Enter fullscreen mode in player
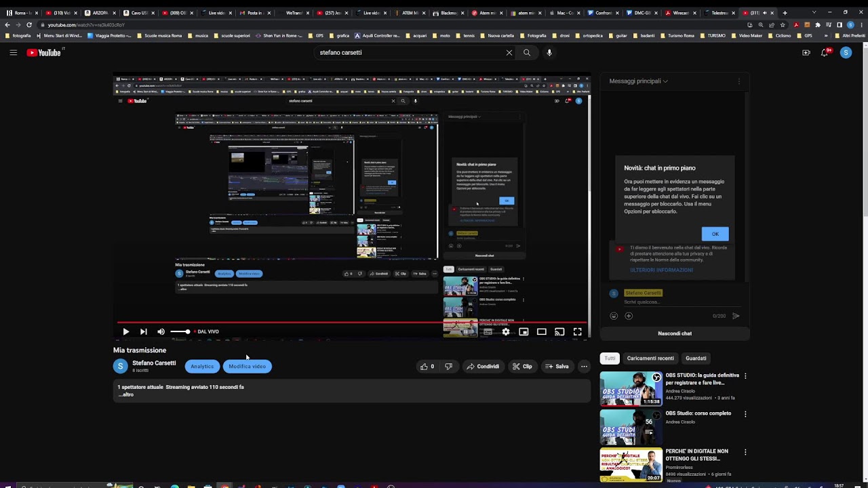The image size is (868, 488). [x=577, y=331]
